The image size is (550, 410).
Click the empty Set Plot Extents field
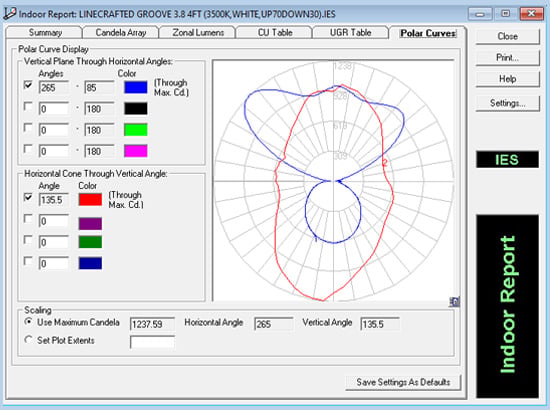[152, 342]
